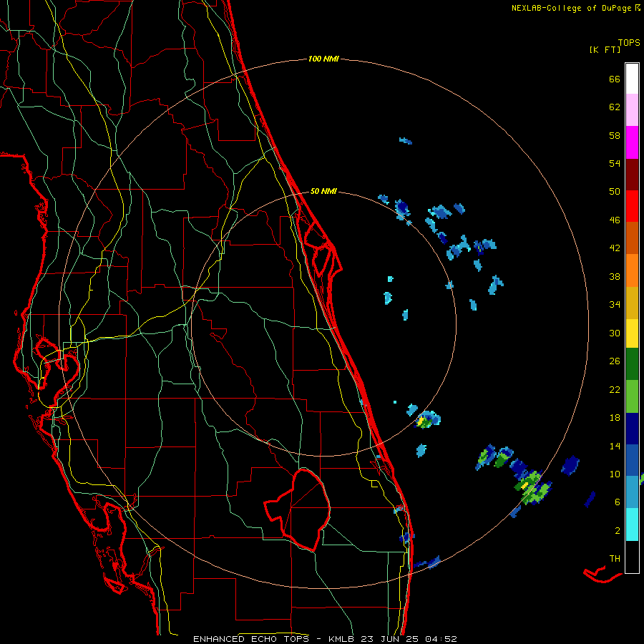Screen dimensions: 644x644
Task: Click the legend value 6
Action: pos(618,502)
